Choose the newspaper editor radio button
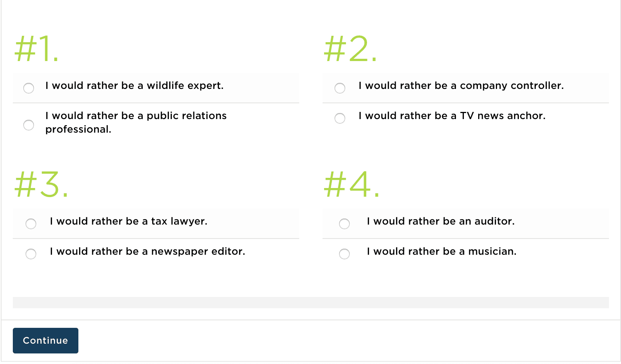Viewport: 621px width, 364px height. (x=31, y=254)
